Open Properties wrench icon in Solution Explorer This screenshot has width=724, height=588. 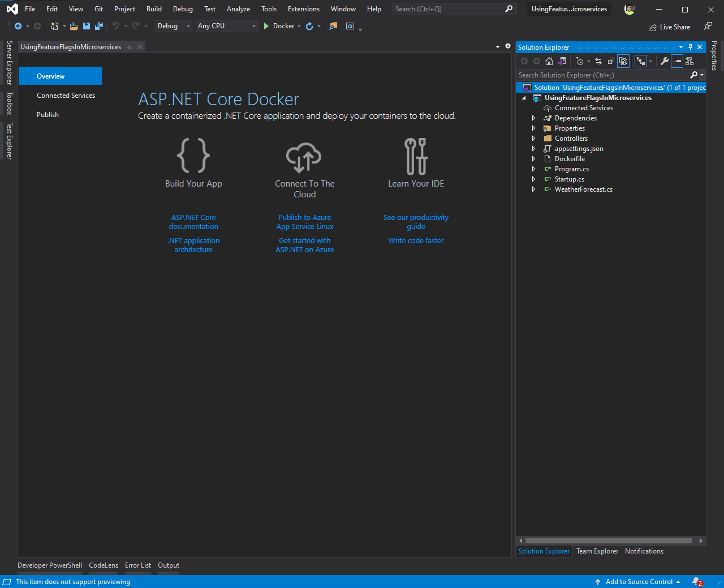click(665, 61)
